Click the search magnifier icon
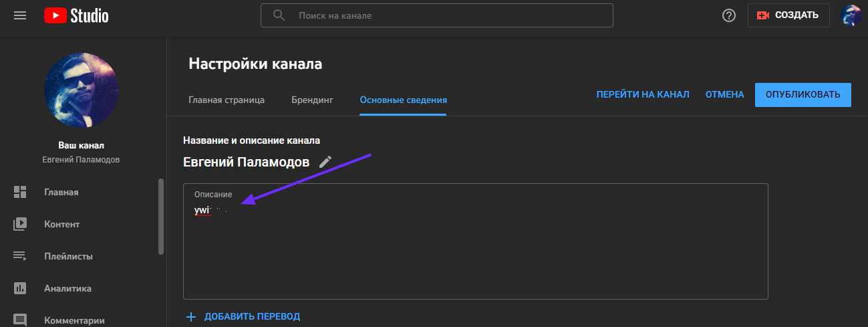868x327 pixels. click(279, 15)
